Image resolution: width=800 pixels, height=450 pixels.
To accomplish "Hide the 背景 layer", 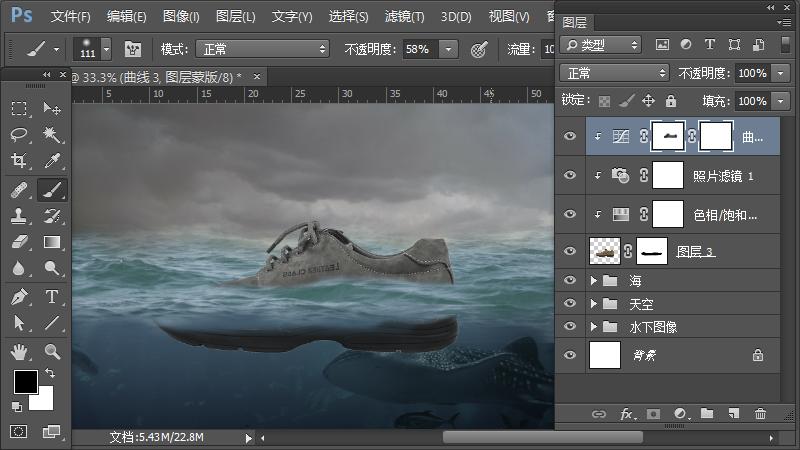I will point(570,355).
